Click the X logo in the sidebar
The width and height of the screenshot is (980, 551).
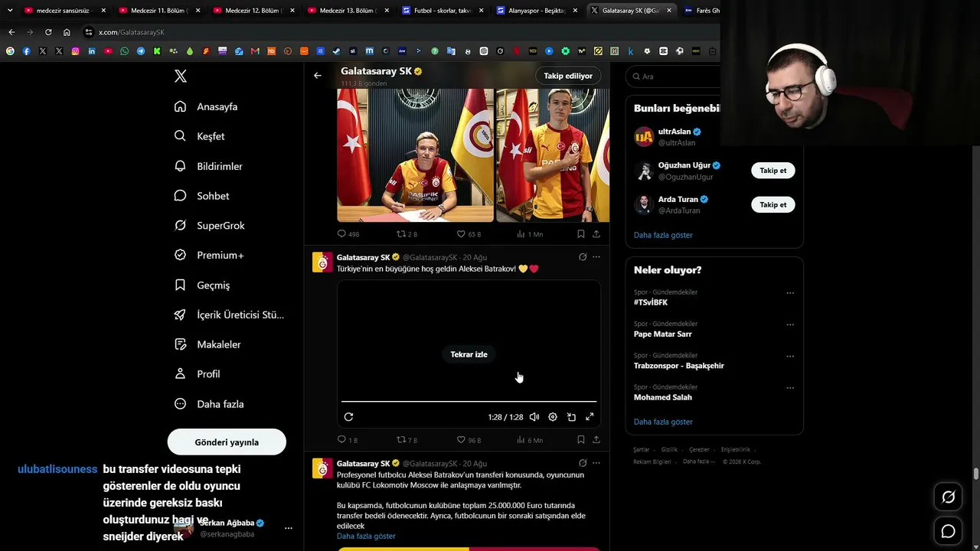(181, 76)
